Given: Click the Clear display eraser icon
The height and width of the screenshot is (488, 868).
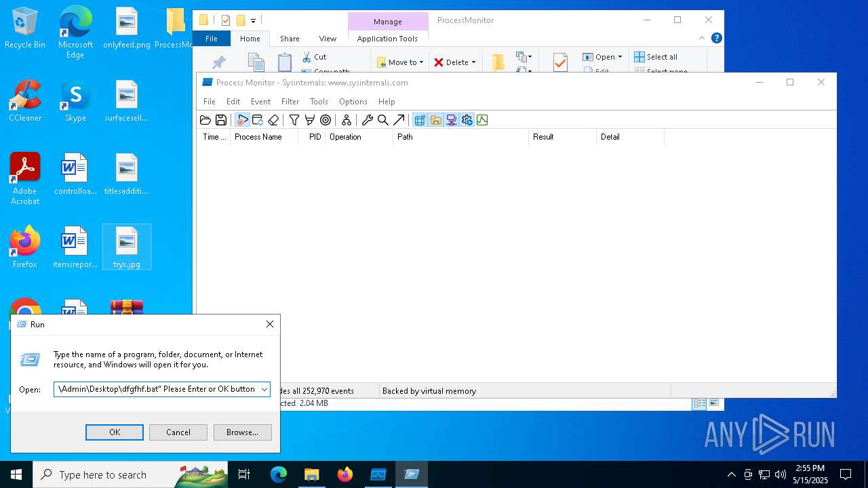Looking at the screenshot, I should (273, 120).
